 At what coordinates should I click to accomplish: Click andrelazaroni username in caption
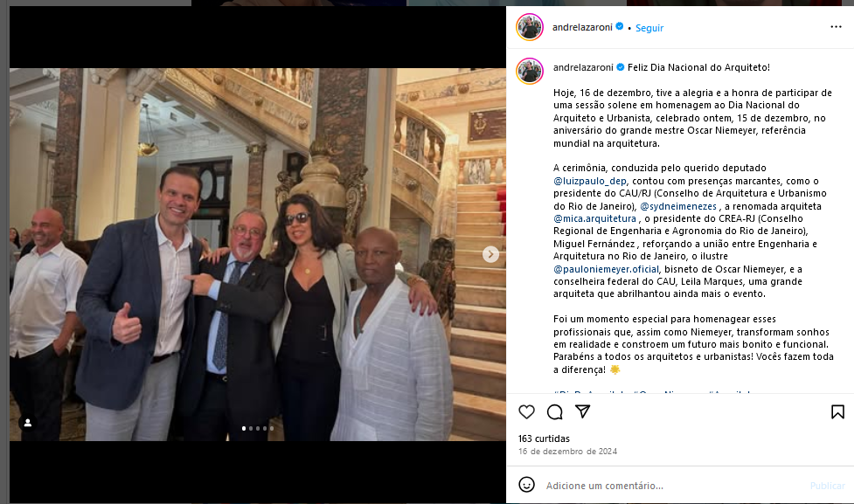coord(583,67)
